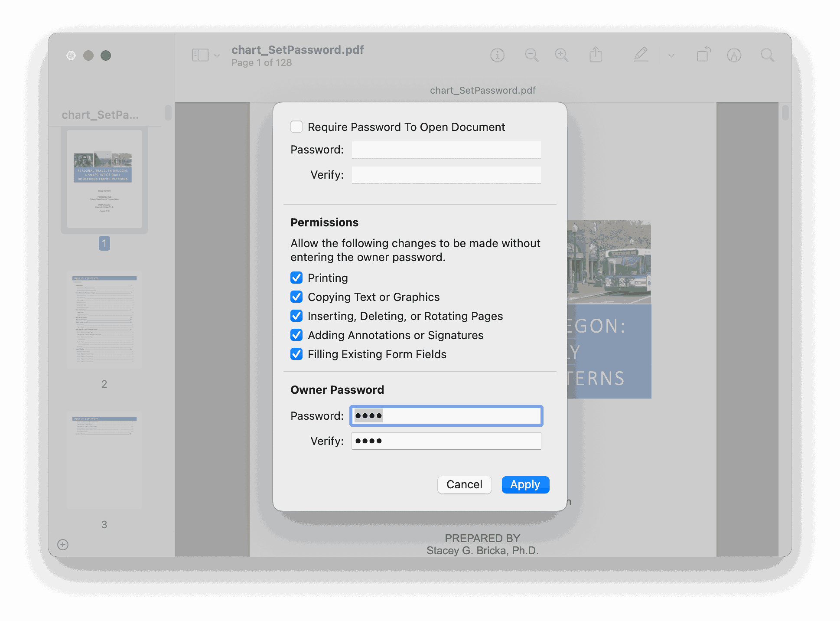
Task: Open the share icon in toolbar
Action: [596, 55]
